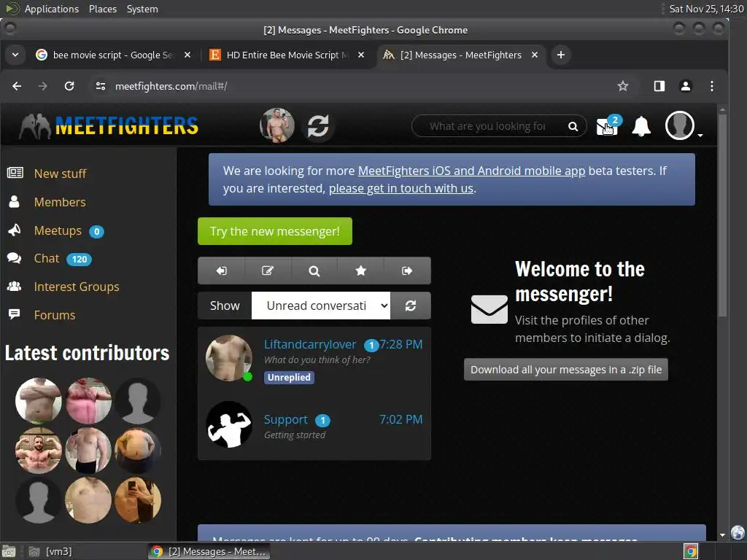Go to Interest Groups in sidebar

click(77, 287)
